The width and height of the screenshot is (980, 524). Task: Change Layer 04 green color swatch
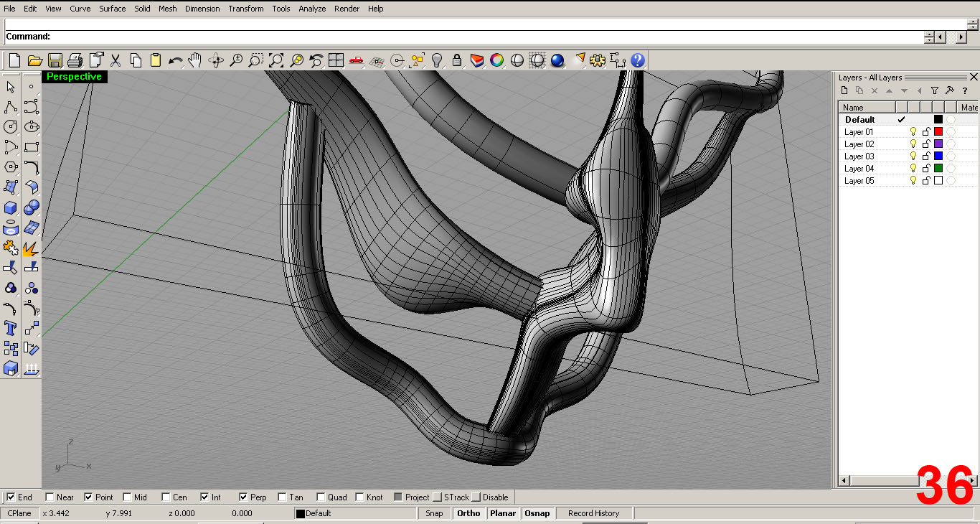(x=938, y=169)
